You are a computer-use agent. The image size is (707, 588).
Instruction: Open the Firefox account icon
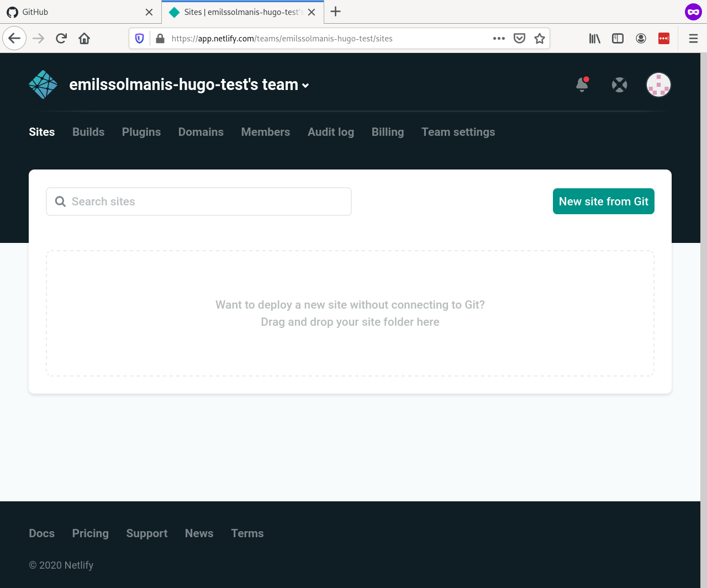641,38
